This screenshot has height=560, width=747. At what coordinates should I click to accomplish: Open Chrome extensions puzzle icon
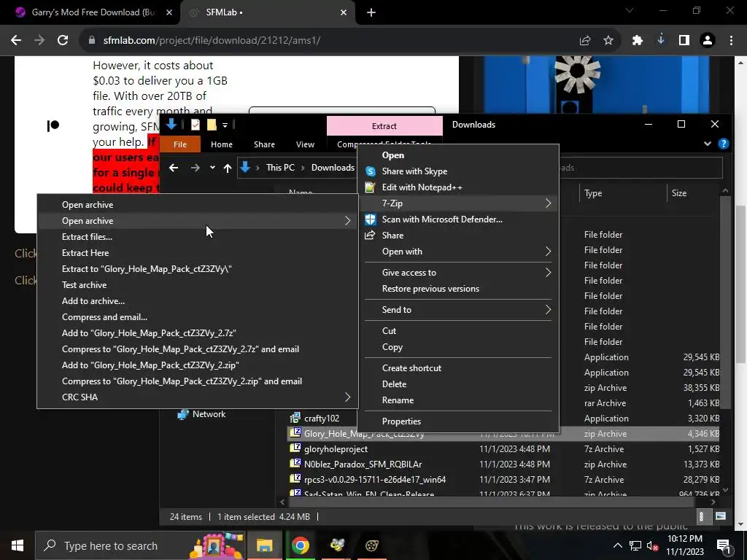[x=638, y=41]
